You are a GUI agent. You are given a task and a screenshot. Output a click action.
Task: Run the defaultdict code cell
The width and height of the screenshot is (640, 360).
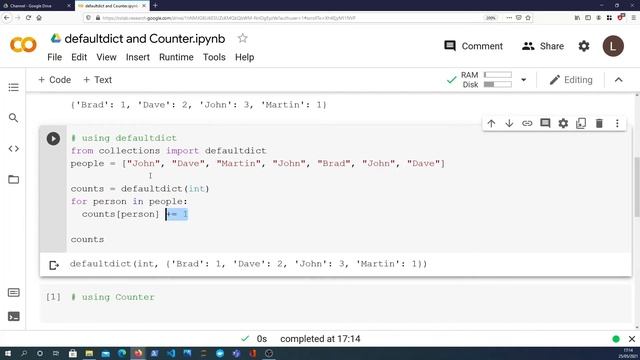pos(53,138)
